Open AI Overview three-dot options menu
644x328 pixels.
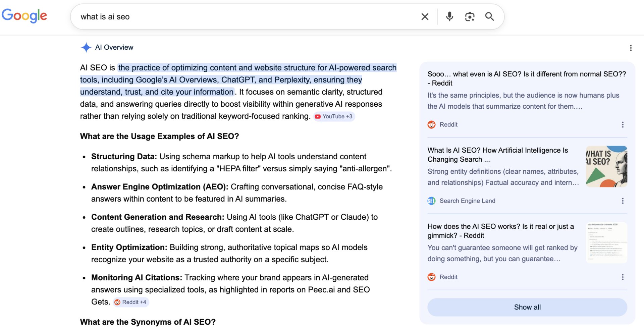(631, 48)
